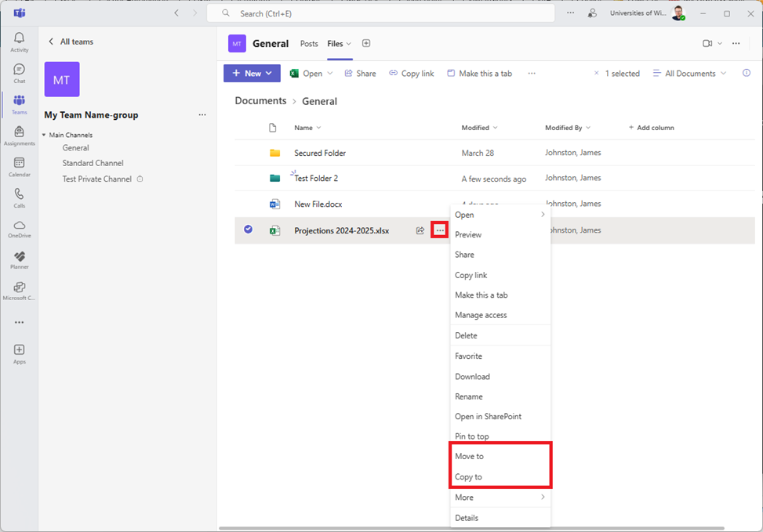Add a new tab with plus icon

tap(366, 44)
